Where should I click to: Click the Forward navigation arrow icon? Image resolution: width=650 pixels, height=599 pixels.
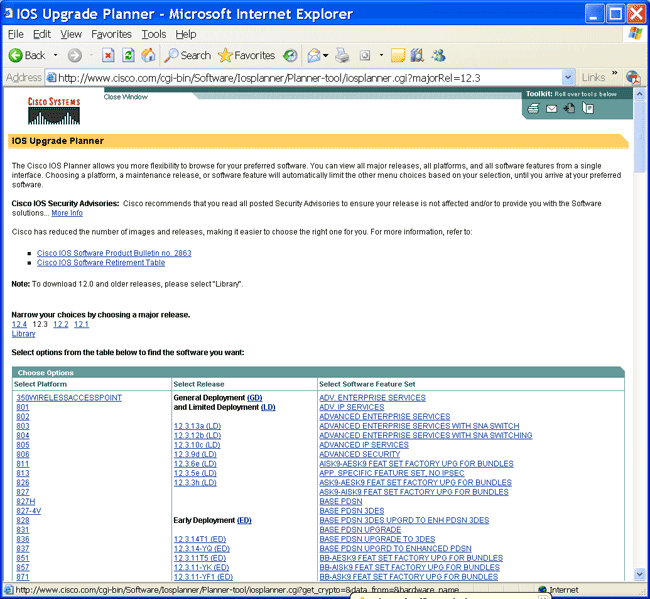point(75,55)
